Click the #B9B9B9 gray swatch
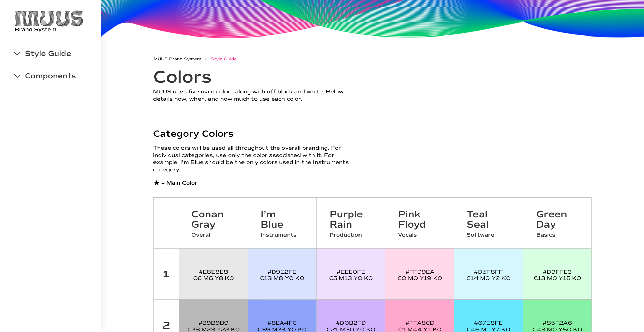 213,317
